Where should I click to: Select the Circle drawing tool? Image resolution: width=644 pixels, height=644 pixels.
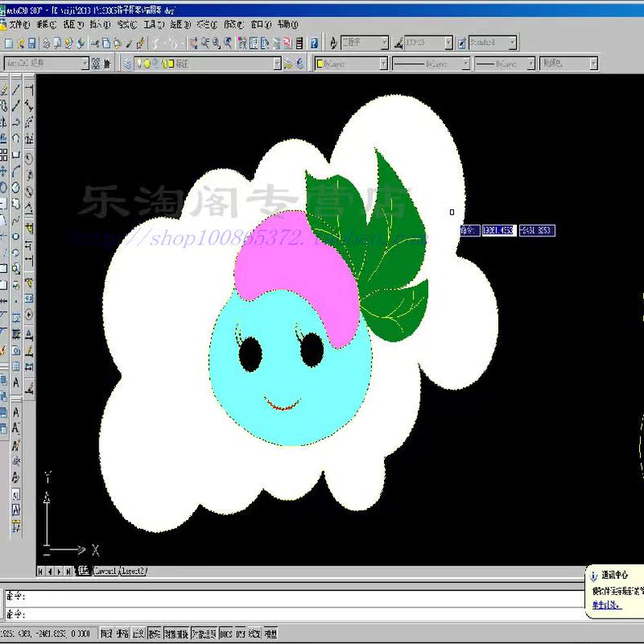(16, 187)
